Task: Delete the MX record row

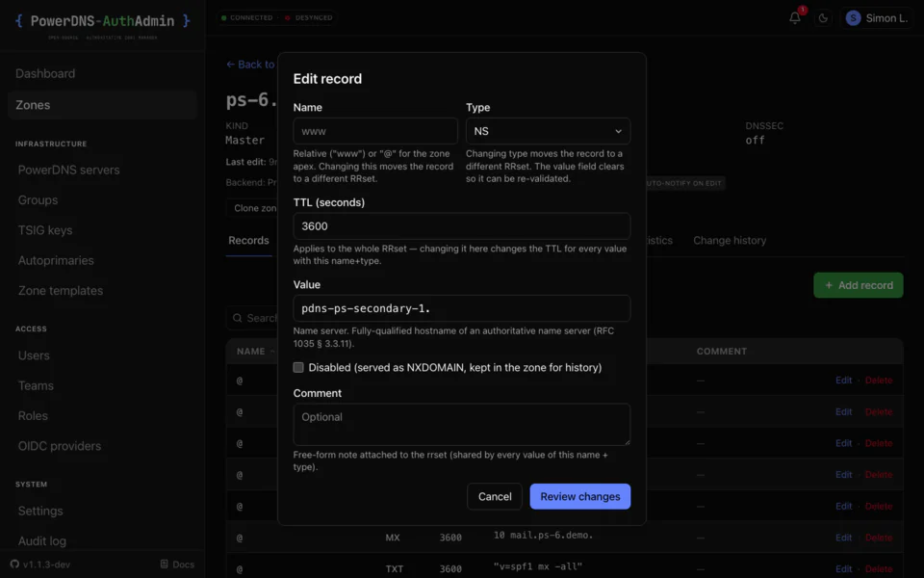Action: coord(879,538)
